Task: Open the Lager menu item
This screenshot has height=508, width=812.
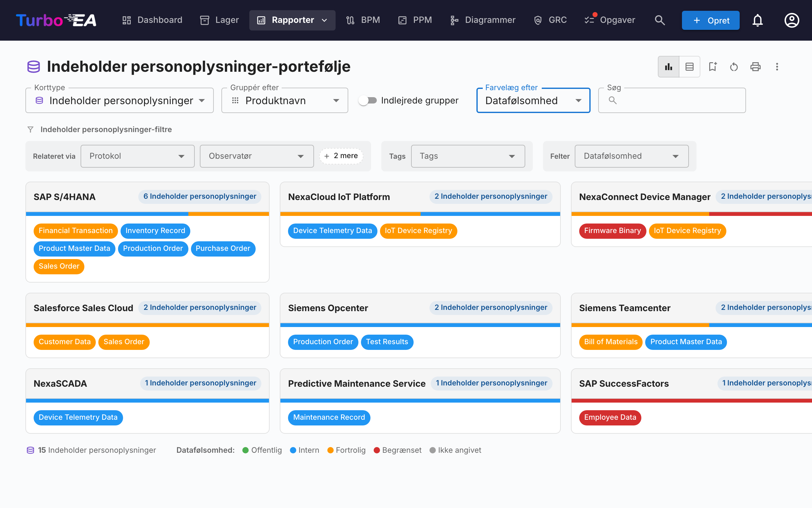Action: tap(219, 20)
